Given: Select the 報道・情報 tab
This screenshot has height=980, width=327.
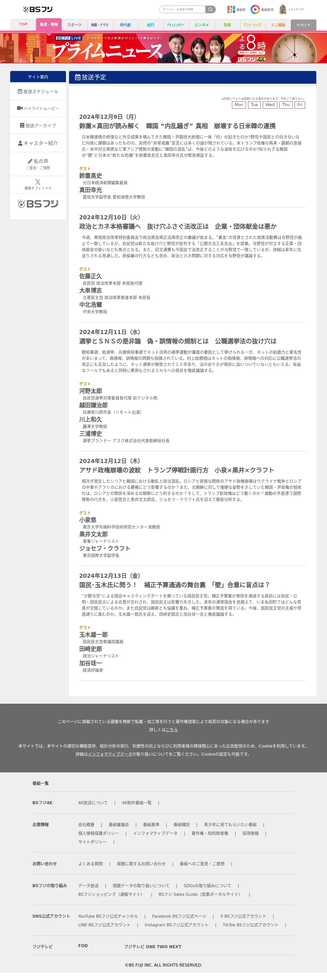Looking at the screenshot, I should [x=49, y=25].
